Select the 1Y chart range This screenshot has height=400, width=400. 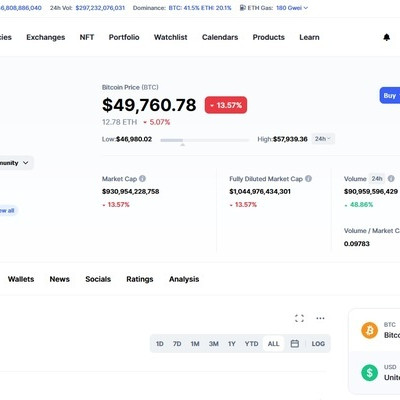coord(232,344)
